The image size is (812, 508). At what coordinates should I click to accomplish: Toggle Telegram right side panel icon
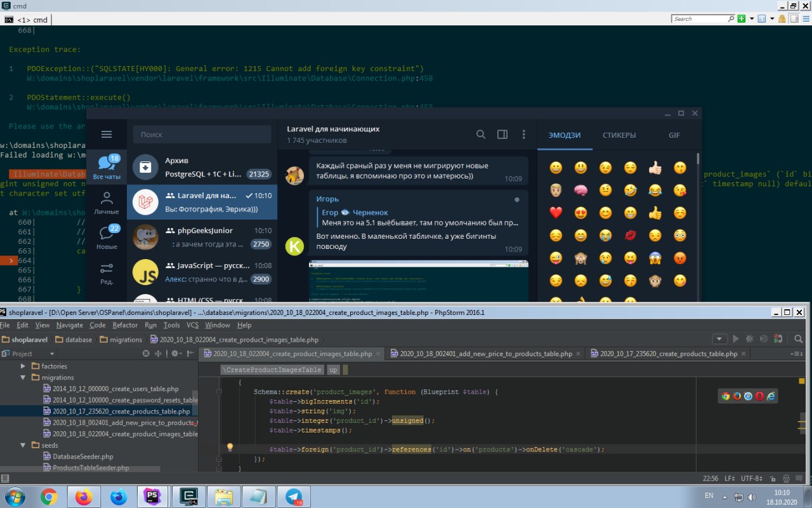click(502, 134)
